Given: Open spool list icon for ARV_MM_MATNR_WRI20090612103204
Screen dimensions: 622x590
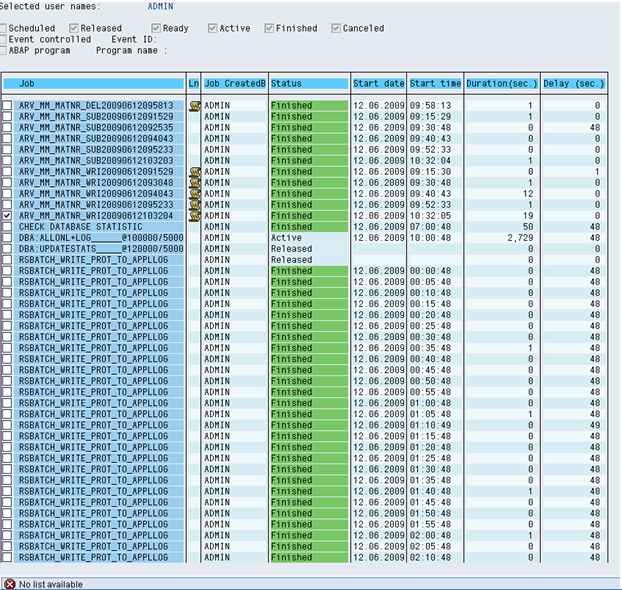Looking at the screenshot, I should click(194, 216).
